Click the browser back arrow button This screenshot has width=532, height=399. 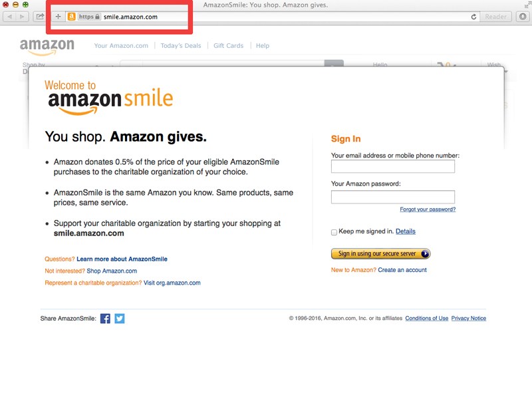(9, 17)
